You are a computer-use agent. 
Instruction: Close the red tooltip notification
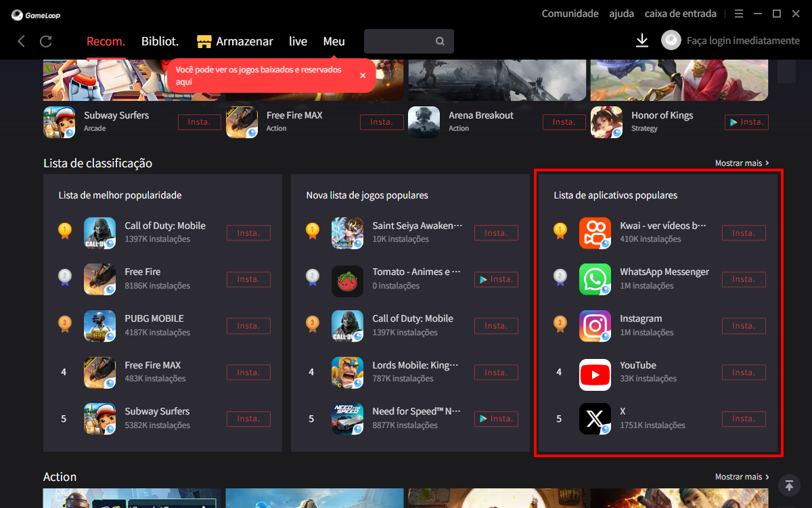363,75
